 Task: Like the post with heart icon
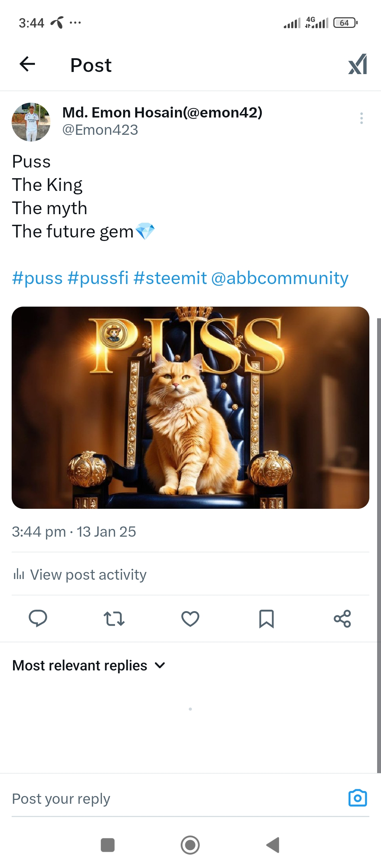(190, 619)
